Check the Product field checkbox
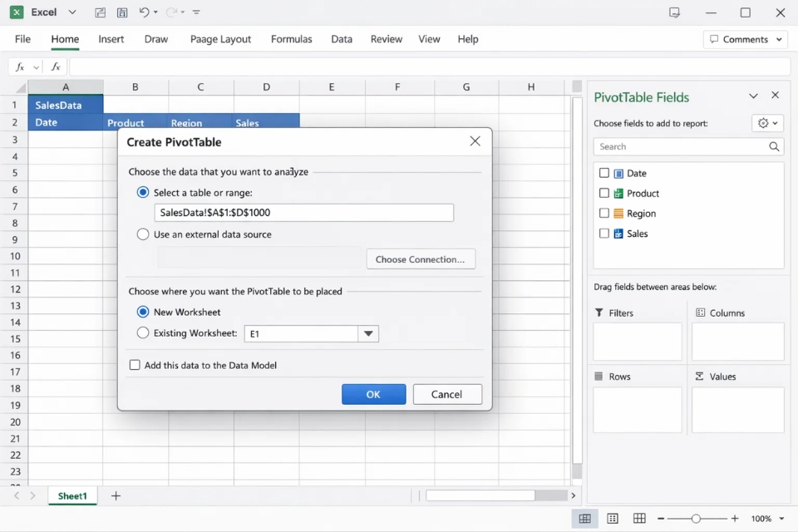This screenshot has width=798, height=532. 604,193
